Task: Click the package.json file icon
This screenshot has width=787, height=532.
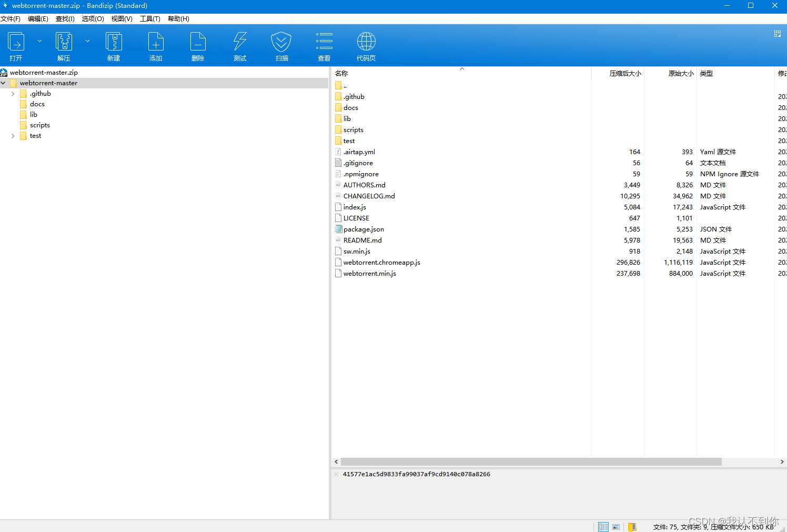Action: (x=338, y=229)
